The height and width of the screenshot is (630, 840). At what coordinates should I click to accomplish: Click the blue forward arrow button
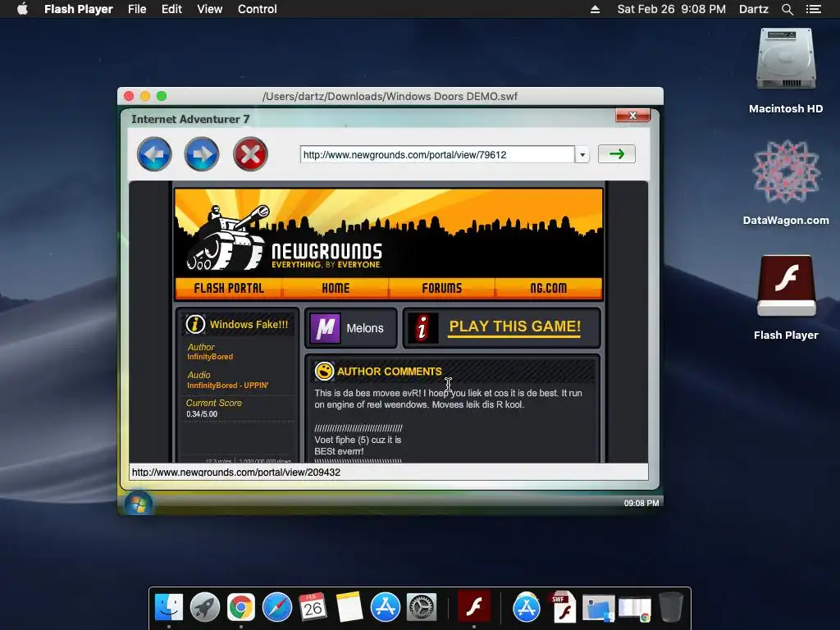pyautogui.click(x=202, y=154)
